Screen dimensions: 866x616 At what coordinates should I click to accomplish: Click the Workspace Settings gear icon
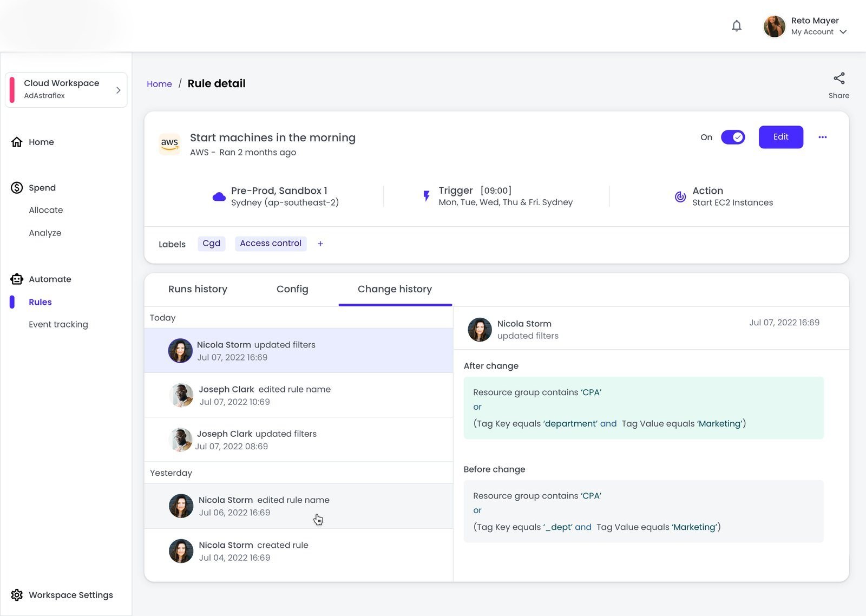[17, 594]
